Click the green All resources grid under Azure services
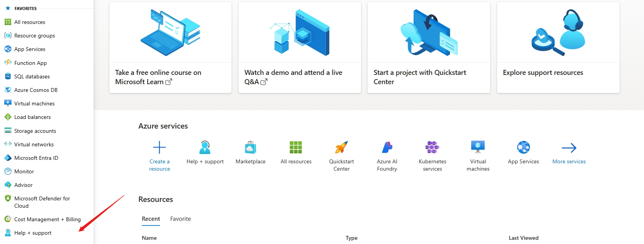The width and height of the screenshot is (644, 244). (x=296, y=147)
